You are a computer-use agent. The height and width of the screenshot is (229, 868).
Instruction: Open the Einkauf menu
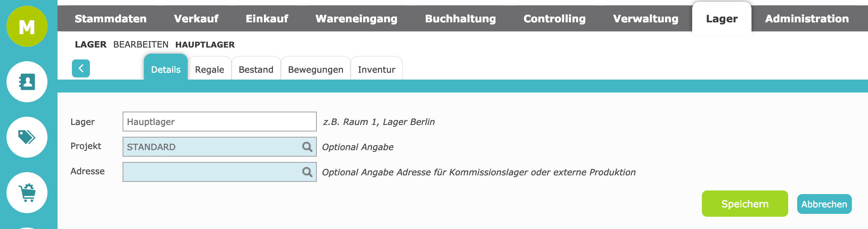267,19
